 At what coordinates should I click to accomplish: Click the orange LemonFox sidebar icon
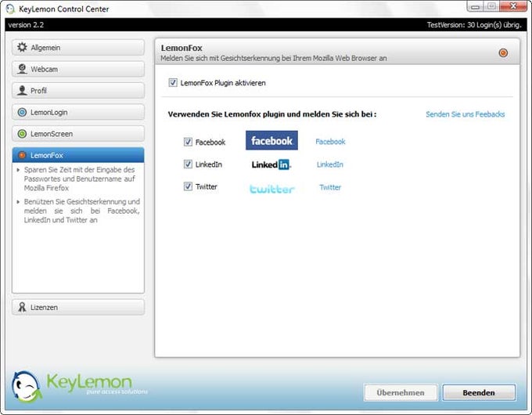[22, 155]
